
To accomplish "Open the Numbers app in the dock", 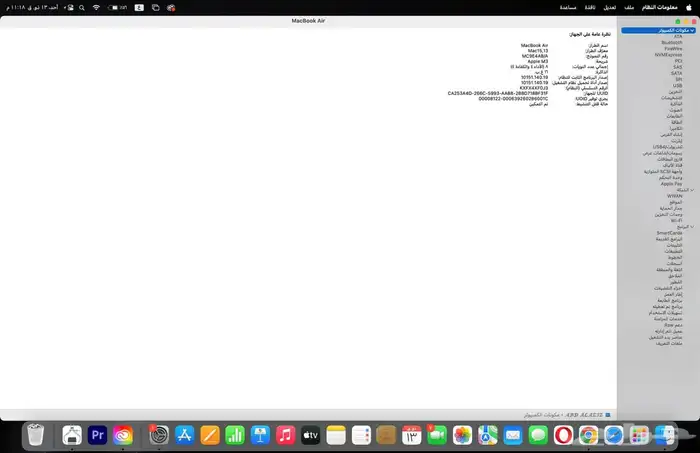I will click(x=236, y=435).
